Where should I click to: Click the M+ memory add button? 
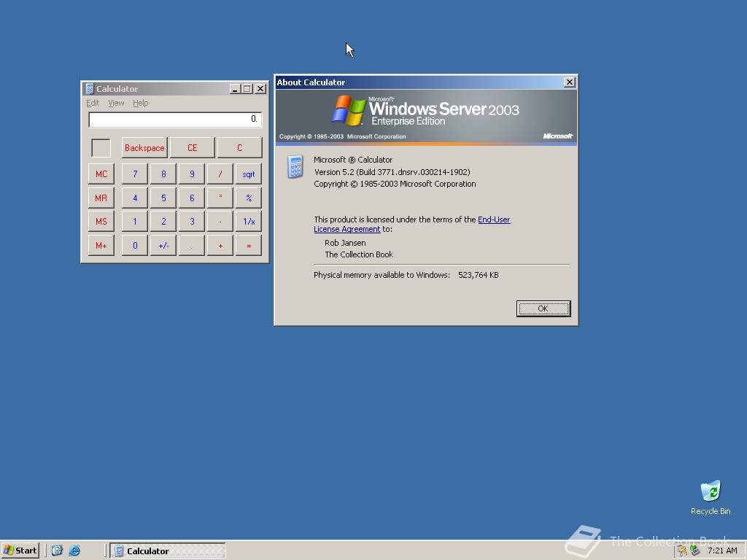coord(101,246)
